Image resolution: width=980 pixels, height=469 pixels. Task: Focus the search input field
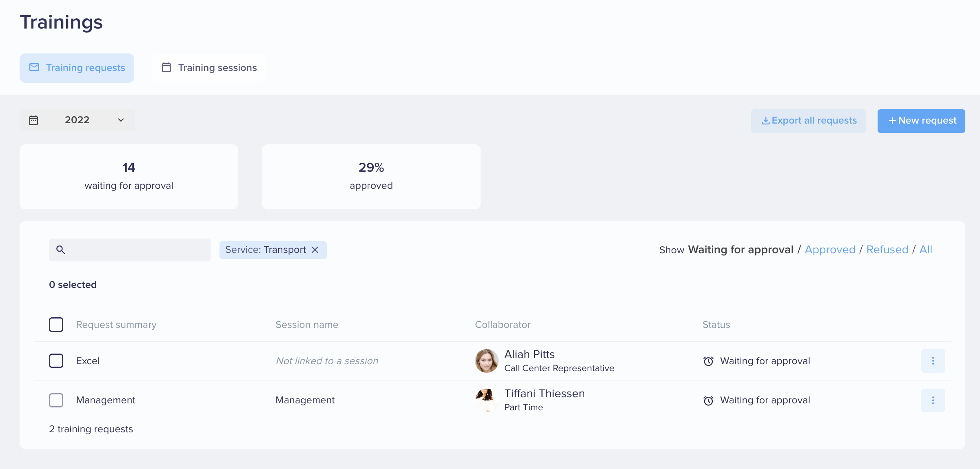(130, 250)
